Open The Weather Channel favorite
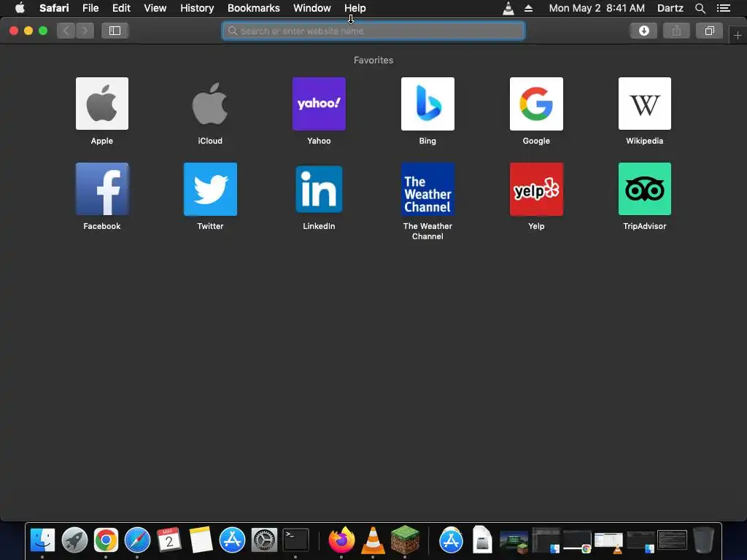Image resolution: width=747 pixels, height=560 pixels. click(427, 189)
